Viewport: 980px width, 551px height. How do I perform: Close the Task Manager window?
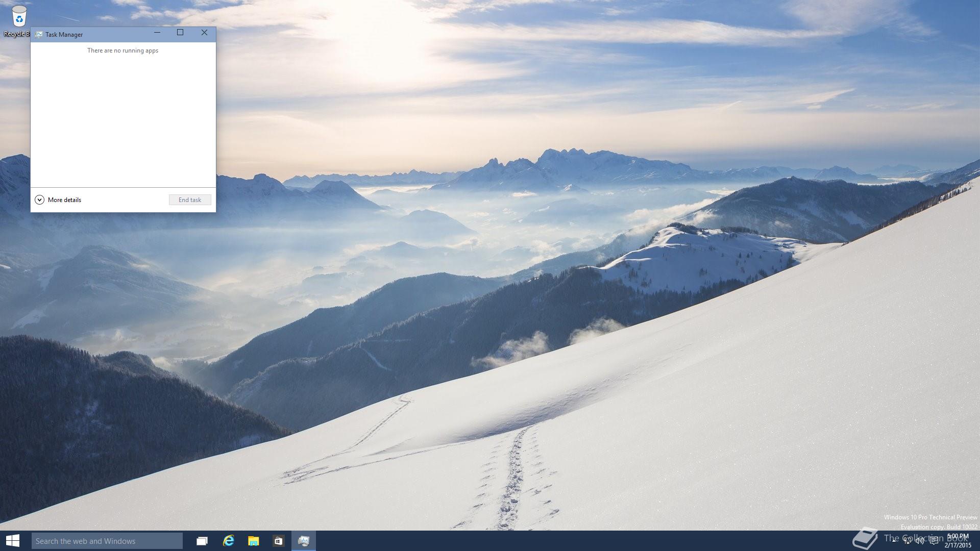click(x=204, y=33)
